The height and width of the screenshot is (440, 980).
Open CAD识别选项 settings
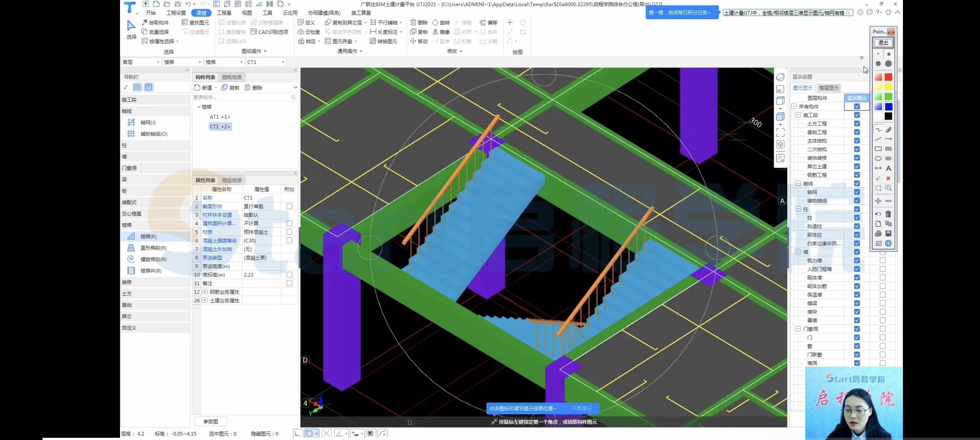point(269,32)
